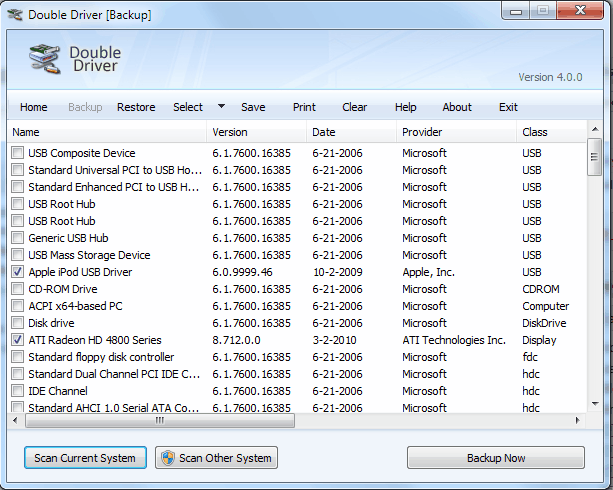Image resolution: width=613 pixels, height=490 pixels.
Task: Select the Generic USB Hub row name
Action: click(68, 238)
